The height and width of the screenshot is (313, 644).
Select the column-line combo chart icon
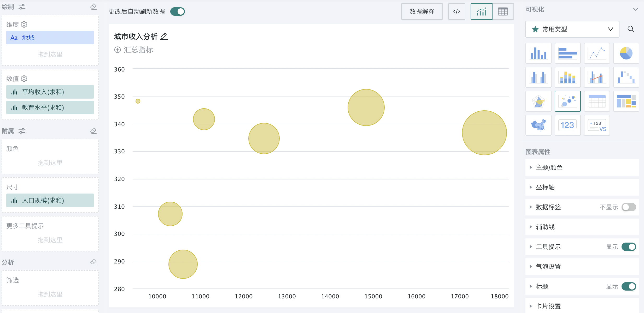coord(597,77)
